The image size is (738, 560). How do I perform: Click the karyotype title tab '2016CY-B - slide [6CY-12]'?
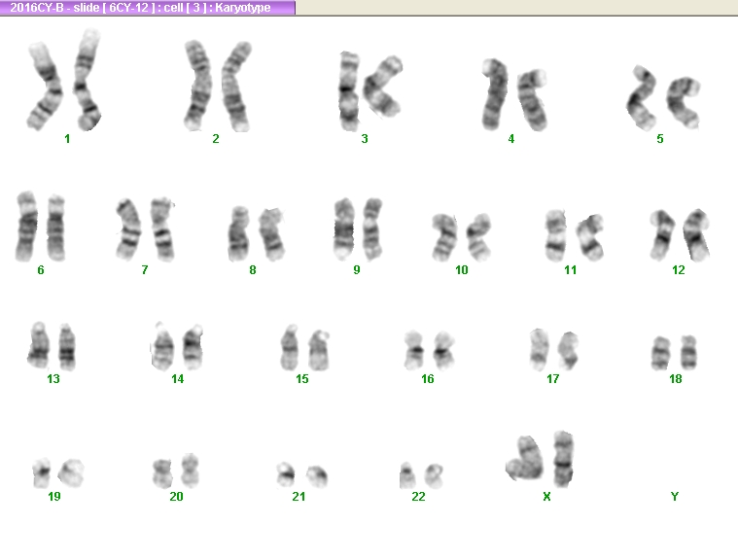click(x=148, y=8)
